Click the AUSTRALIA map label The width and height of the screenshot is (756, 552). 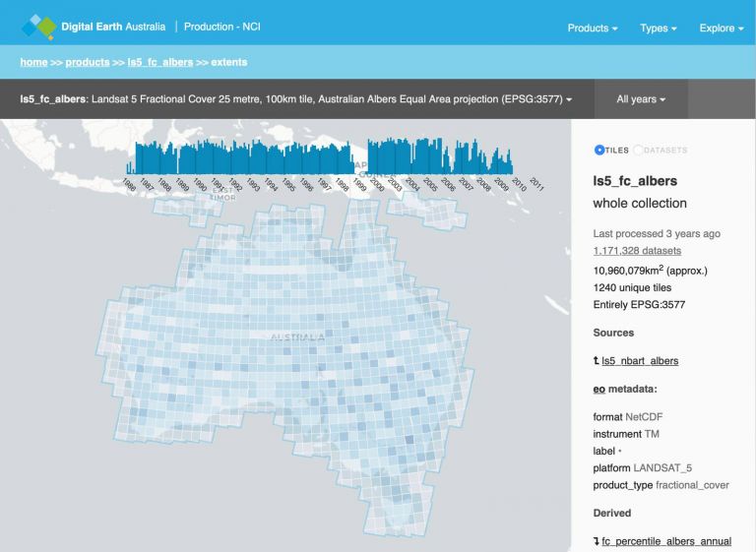[x=297, y=337]
